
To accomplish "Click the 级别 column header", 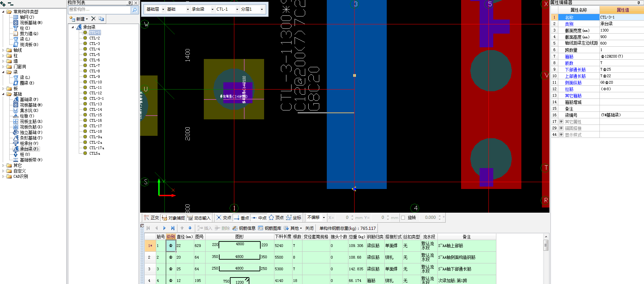I will [x=171, y=237].
